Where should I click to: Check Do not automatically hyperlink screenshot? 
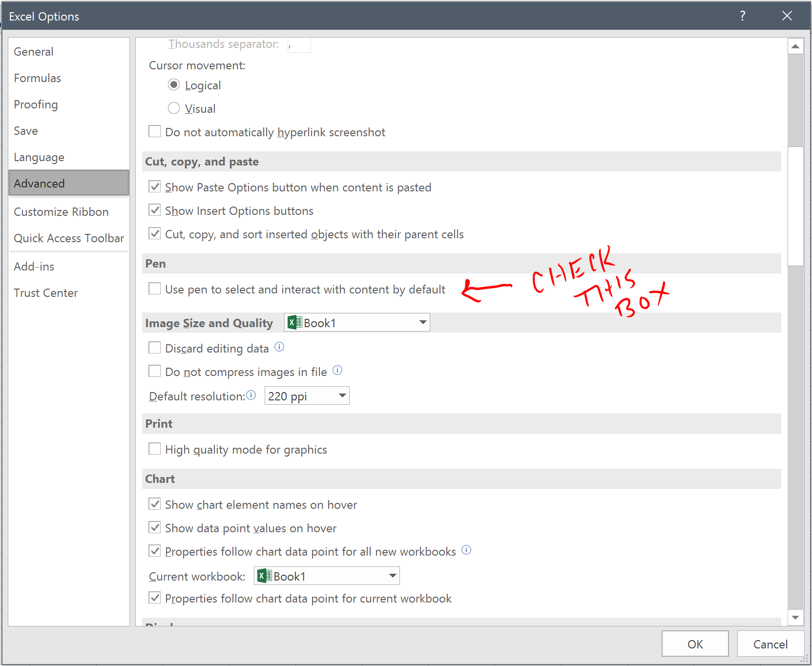point(155,131)
